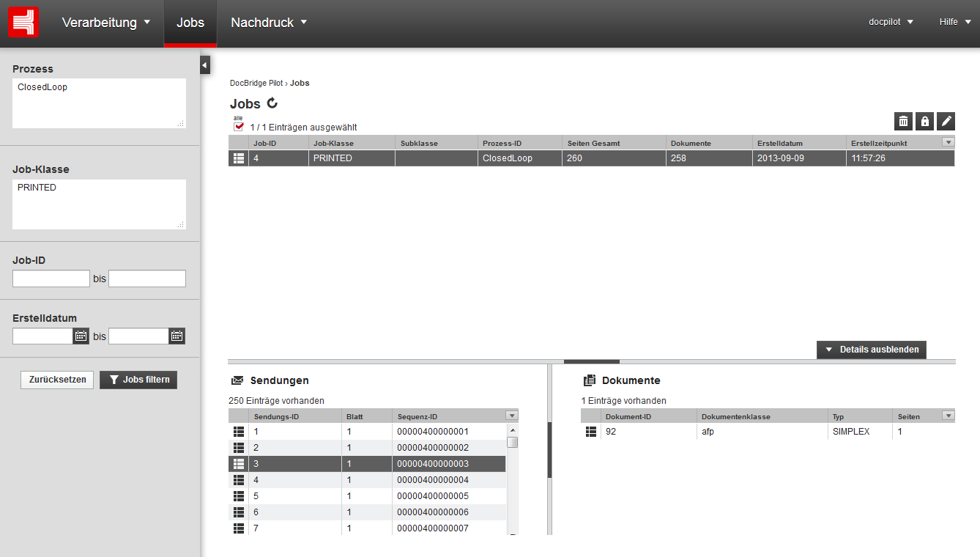Toggle the 'alle' select-all checkbox
This screenshot has width=980, height=557.
click(x=239, y=126)
